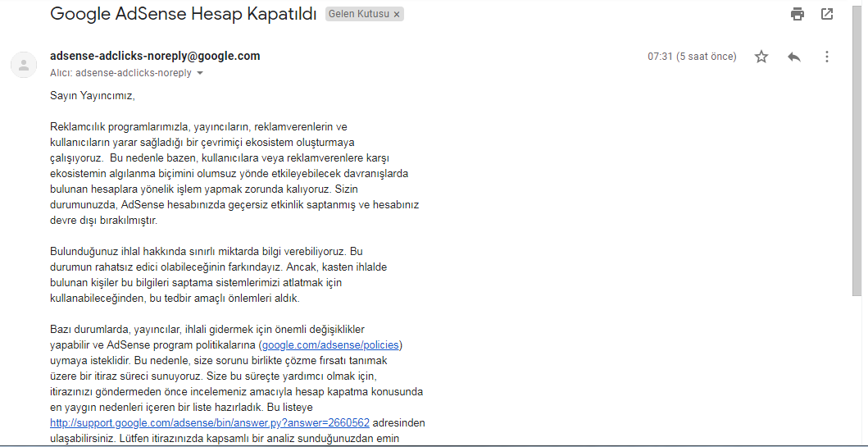Screen dimensions: 868x447
Task: Click the vertical scrollbar thumb
Action: (857, 149)
